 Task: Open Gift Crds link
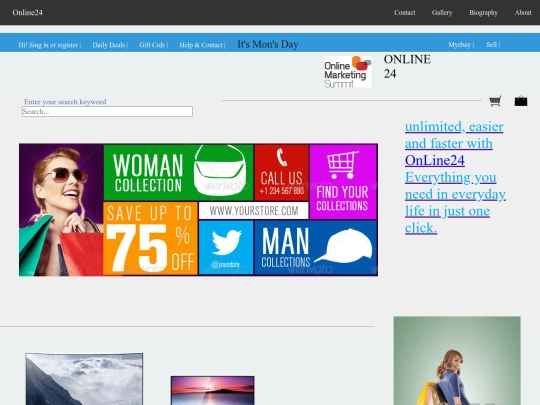(x=152, y=45)
